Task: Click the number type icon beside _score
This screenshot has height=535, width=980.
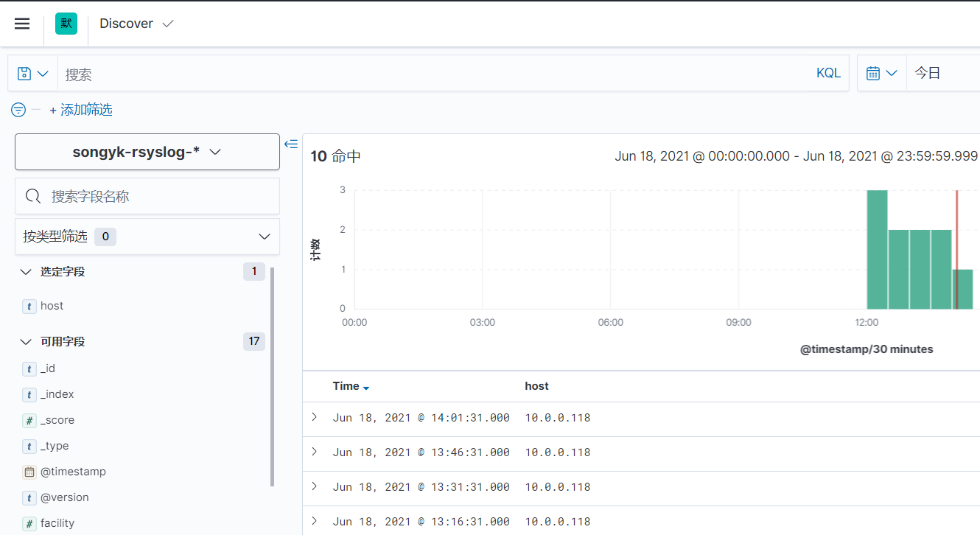Action: coord(29,421)
